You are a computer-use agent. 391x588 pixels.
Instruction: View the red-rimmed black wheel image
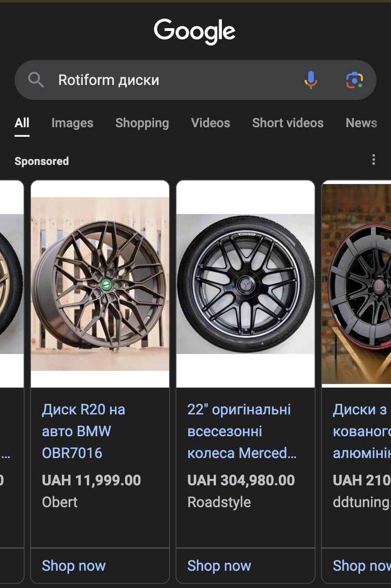[x=357, y=284]
